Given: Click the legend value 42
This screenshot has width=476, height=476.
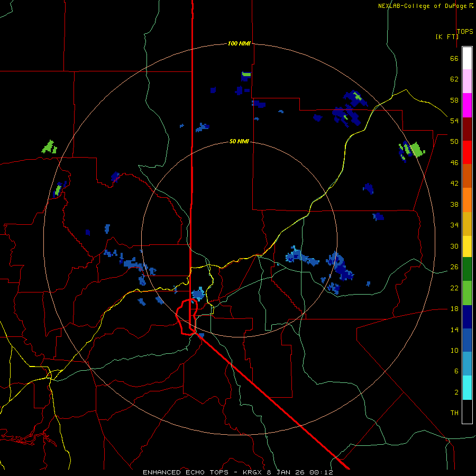Looking at the screenshot, I should tap(454, 184).
